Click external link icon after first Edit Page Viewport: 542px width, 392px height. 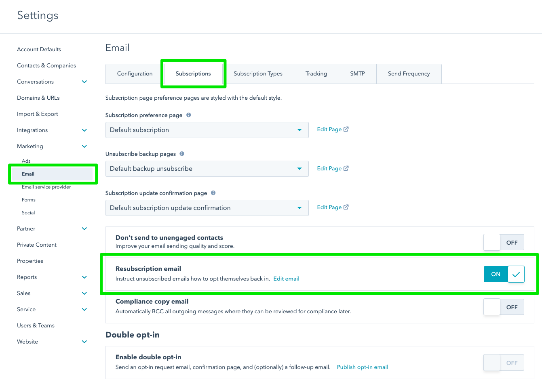point(346,129)
